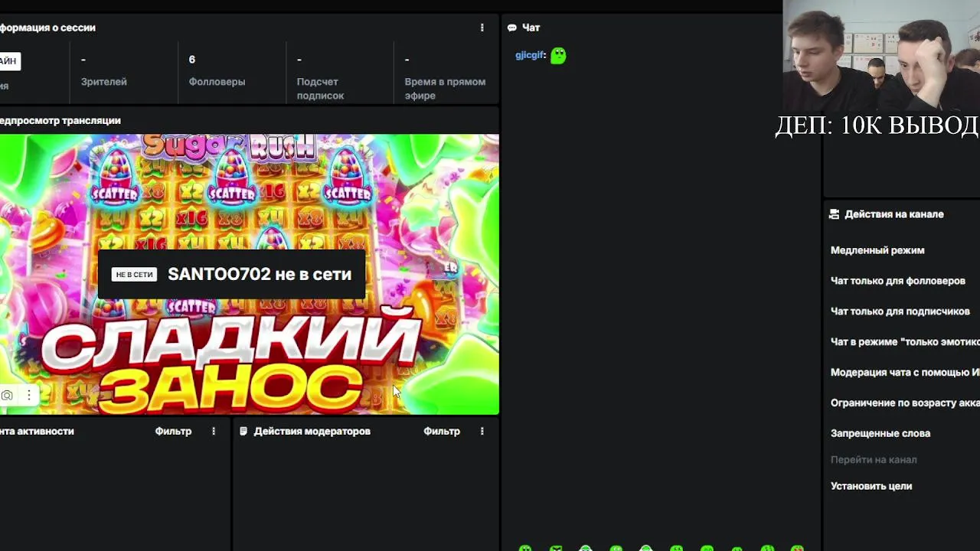
Task: Toggle emote-only chat mode
Action: pos(905,342)
